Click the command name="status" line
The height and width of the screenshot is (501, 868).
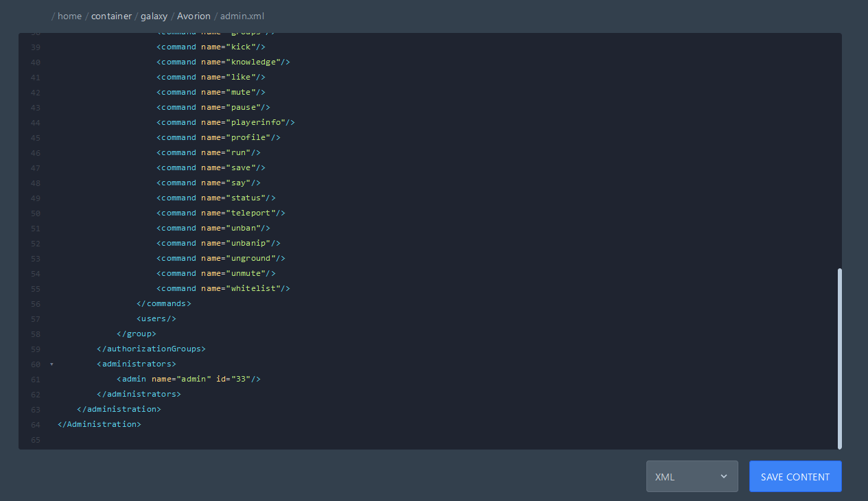pyautogui.click(x=216, y=198)
